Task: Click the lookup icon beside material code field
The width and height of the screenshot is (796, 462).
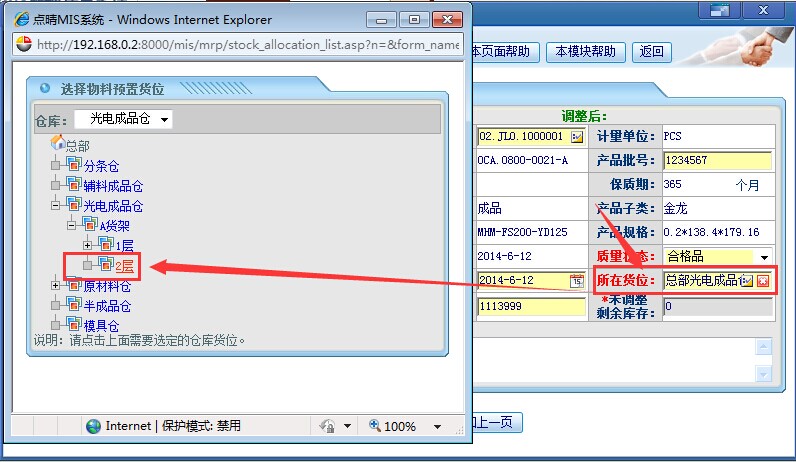Action: pos(577,136)
